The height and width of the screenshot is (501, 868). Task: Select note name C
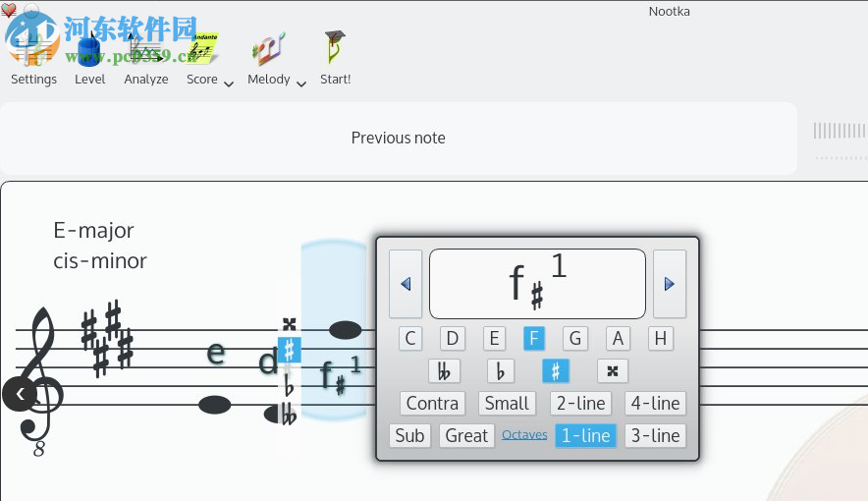[410, 338]
